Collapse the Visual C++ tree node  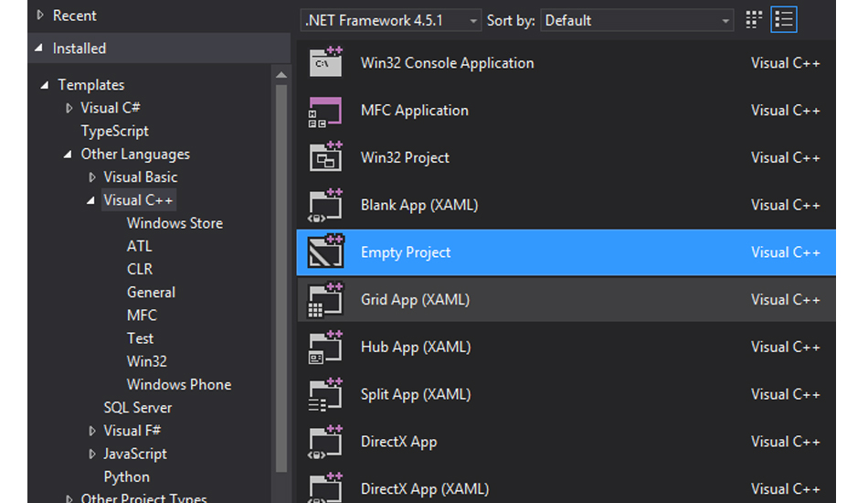[x=91, y=201]
